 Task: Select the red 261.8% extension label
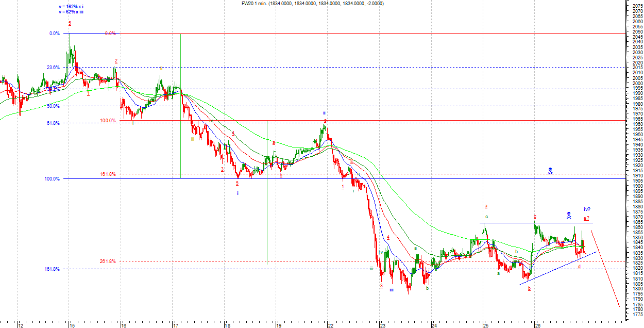[108, 261]
